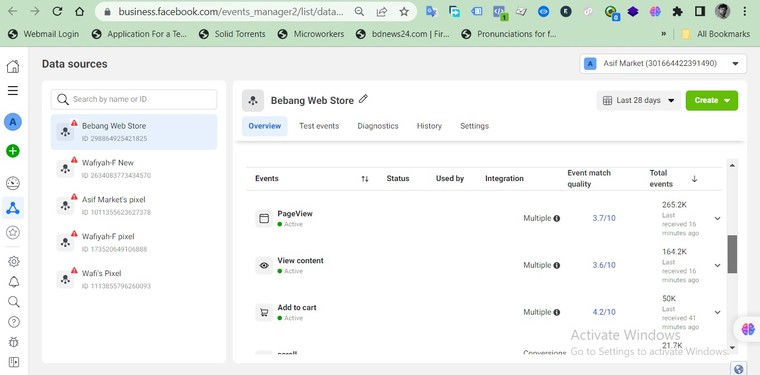Click the info icon beside PageView Multiple
Image resolution: width=760 pixels, height=375 pixels.
click(557, 219)
